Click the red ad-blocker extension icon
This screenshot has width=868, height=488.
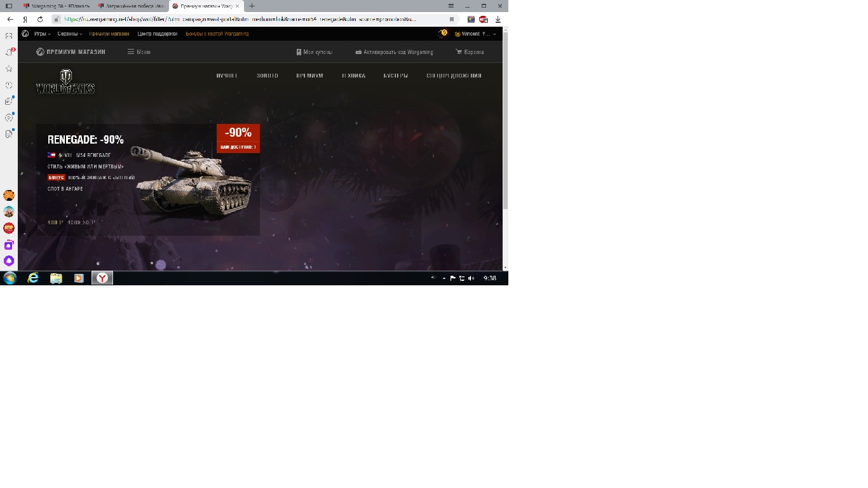click(484, 20)
